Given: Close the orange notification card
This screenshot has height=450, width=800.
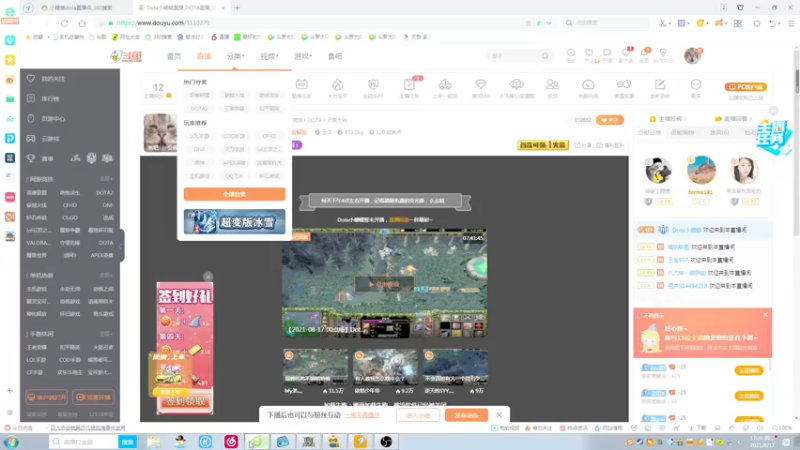Looking at the screenshot, I should coord(765,315).
